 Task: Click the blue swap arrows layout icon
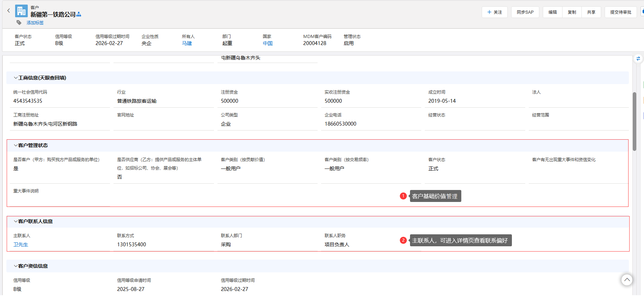coord(638,59)
